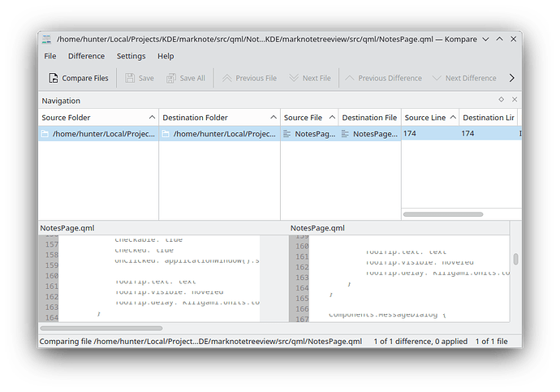This screenshot has height=392, width=560.
Task: Select the source folder /home/hunter/Local/Projec... row
Action: (x=98, y=134)
